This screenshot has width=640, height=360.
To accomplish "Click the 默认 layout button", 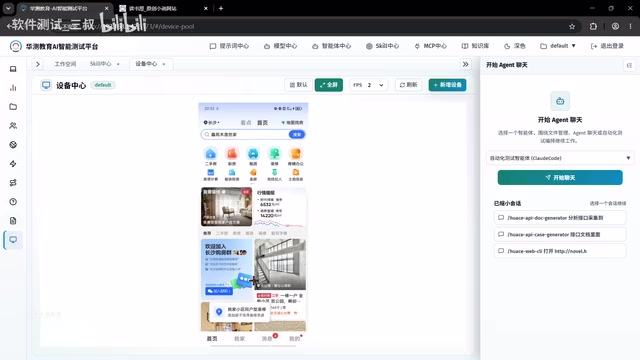I will point(298,85).
